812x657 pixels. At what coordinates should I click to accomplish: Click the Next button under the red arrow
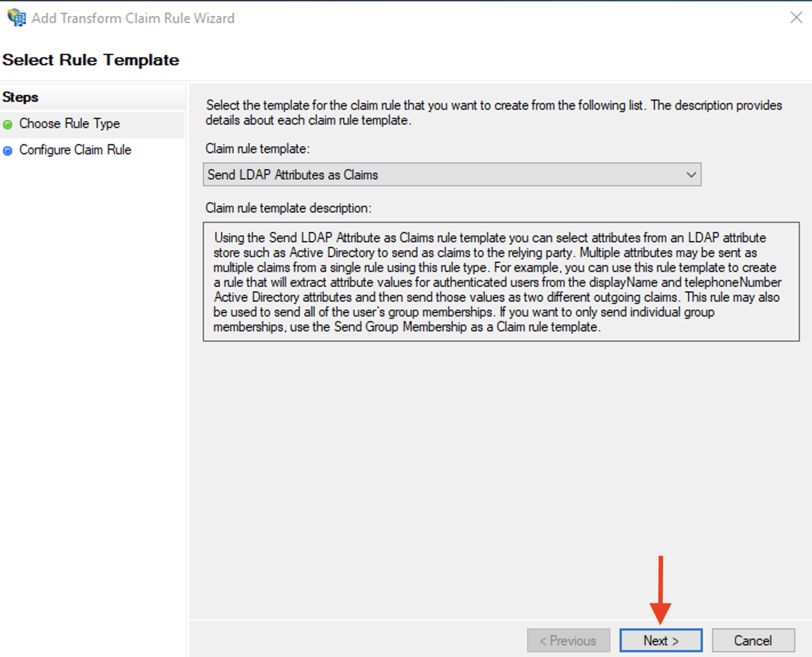coord(661,640)
